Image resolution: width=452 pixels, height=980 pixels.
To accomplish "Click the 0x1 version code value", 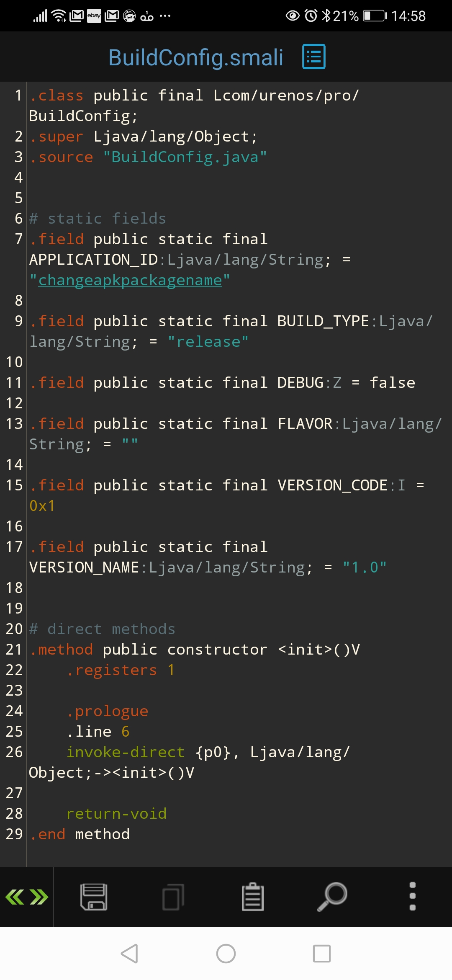I will coord(42,506).
